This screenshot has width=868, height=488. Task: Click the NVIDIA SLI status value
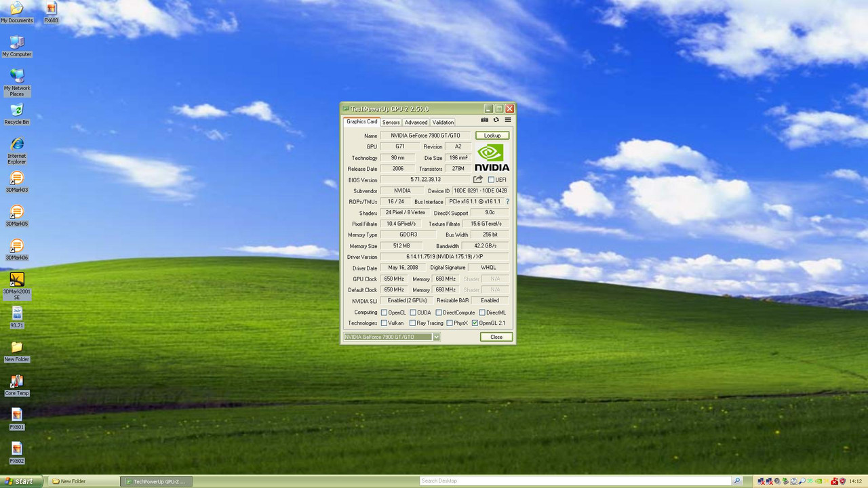pos(408,301)
